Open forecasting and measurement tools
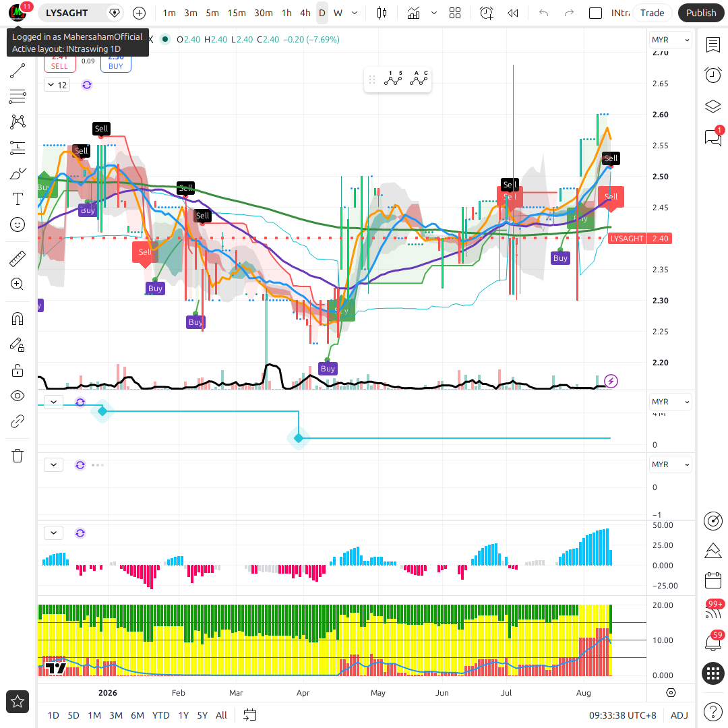This screenshot has height=728, width=728. click(18, 148)
